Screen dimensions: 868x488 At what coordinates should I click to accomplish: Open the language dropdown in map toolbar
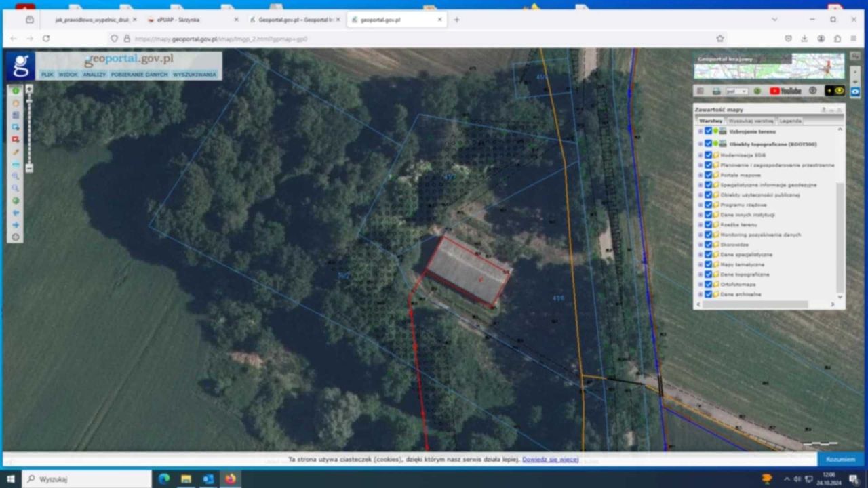click(x=736, y=91)
